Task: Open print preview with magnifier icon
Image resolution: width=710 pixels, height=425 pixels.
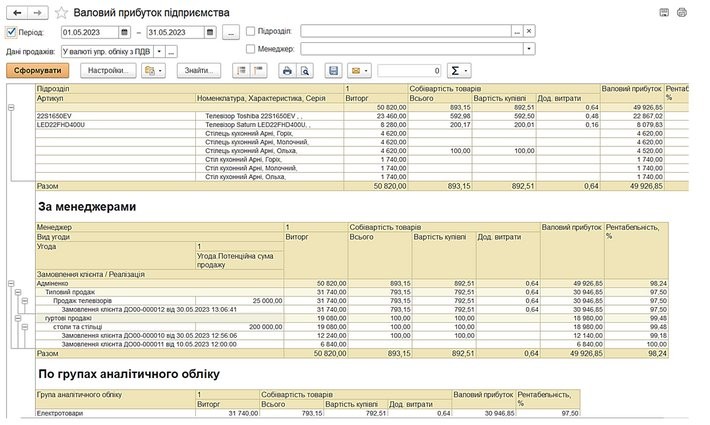Action: [x=305, y=71]
